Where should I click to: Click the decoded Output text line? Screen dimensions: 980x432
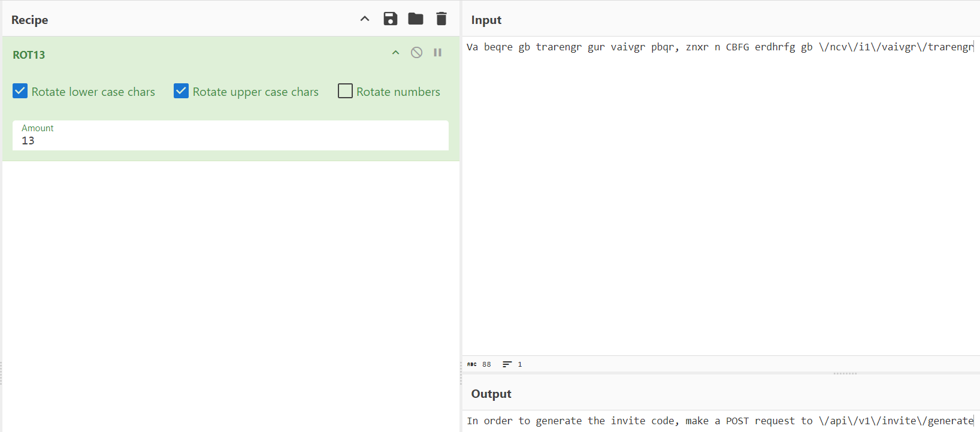pyautogui.click(x=719, y=421)
